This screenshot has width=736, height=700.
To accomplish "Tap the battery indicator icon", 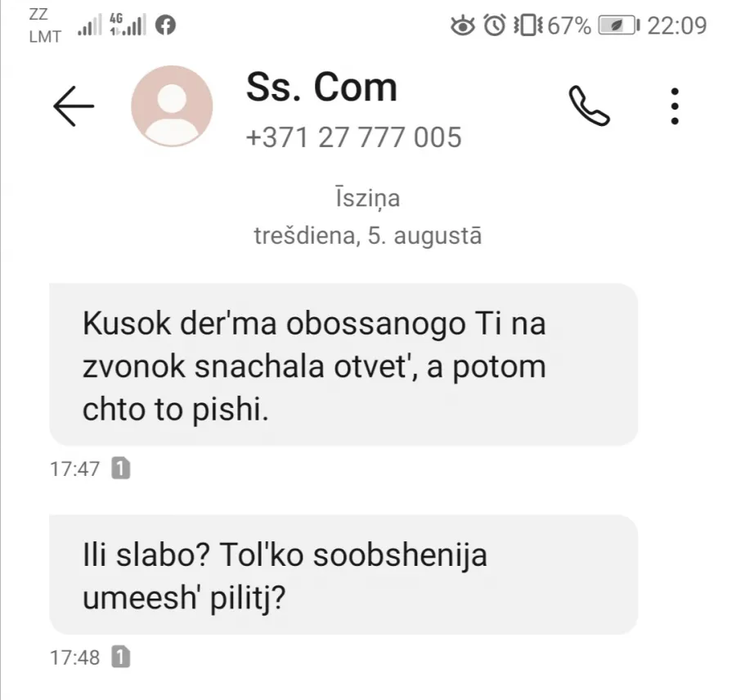I will tap(619, 25).
